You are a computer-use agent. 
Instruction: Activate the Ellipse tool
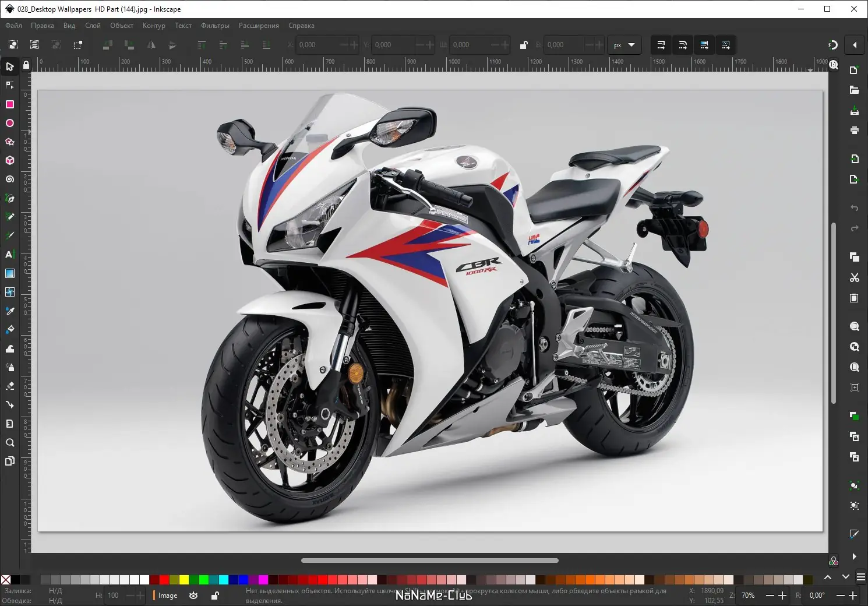(10, 123)
